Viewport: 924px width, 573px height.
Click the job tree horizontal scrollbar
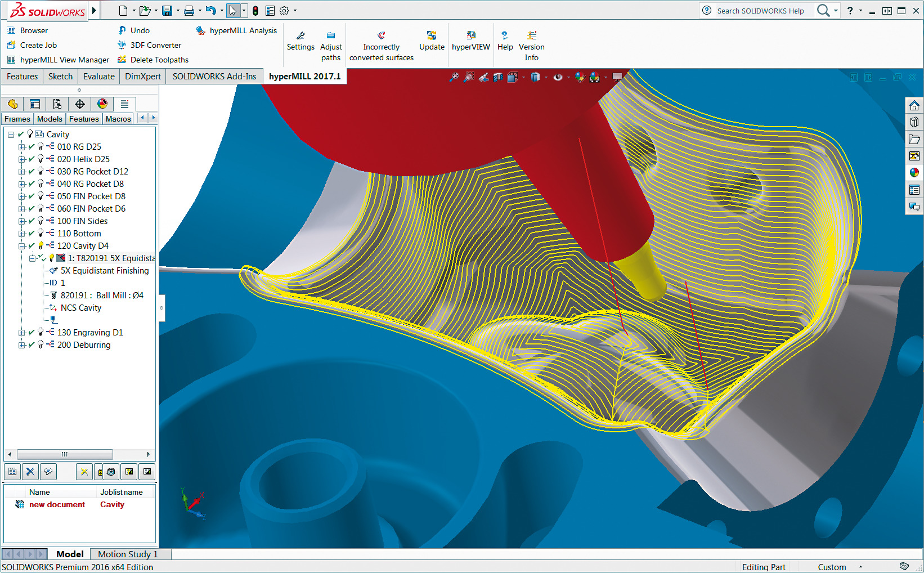65,454
